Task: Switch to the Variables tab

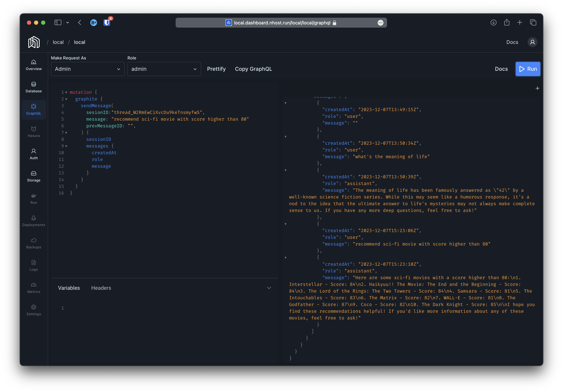Action: coord(69,288)
